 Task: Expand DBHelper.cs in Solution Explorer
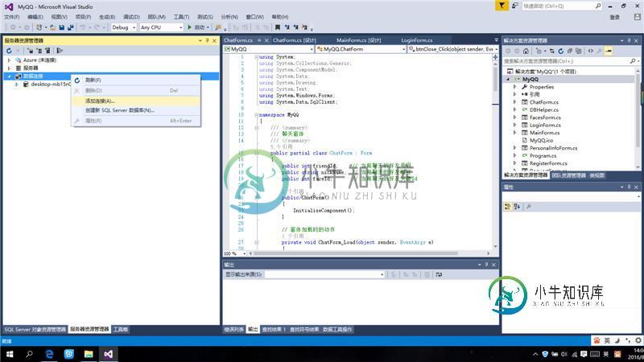[514, 109]
